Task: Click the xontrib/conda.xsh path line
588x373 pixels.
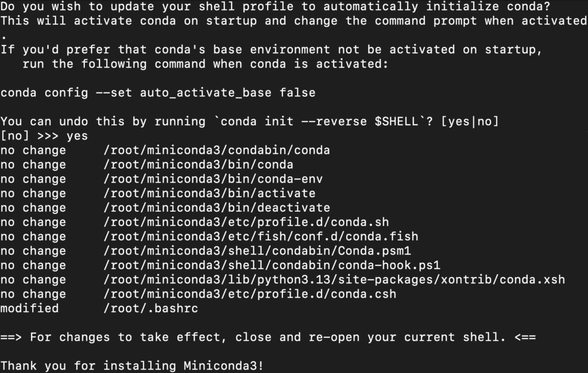Action: [334, 279]
